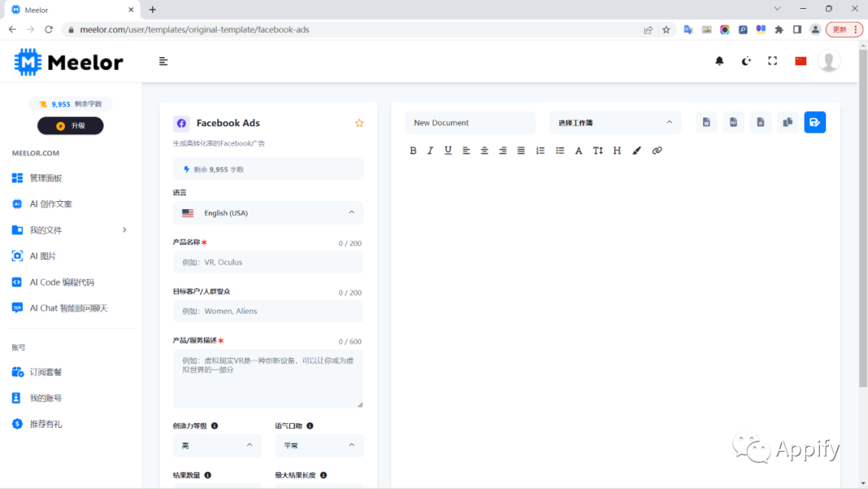The height and width of the screenshot is (489, 868).
Task: Click the 9,955 remaining words badge
Action: (70, 104)
